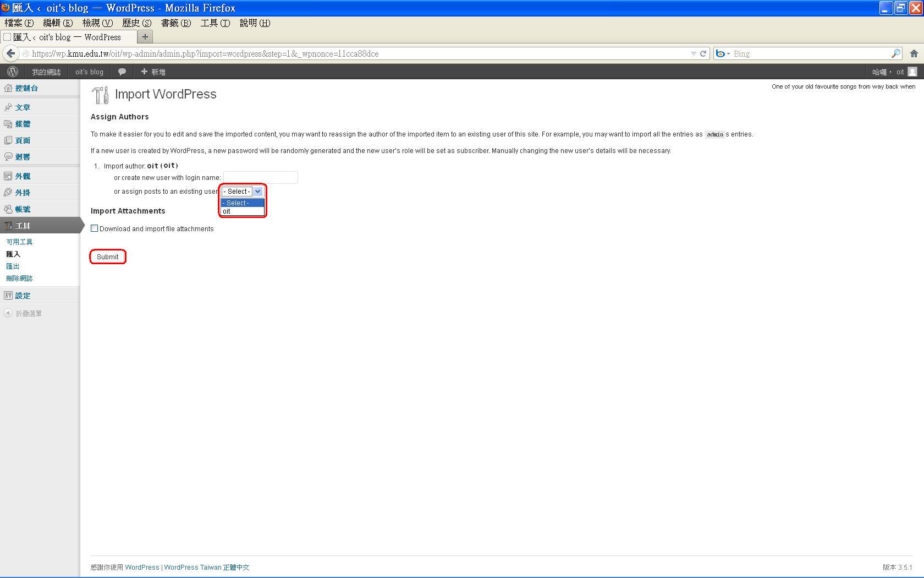Click the WordPress logo in admin bar

point(13,72)
